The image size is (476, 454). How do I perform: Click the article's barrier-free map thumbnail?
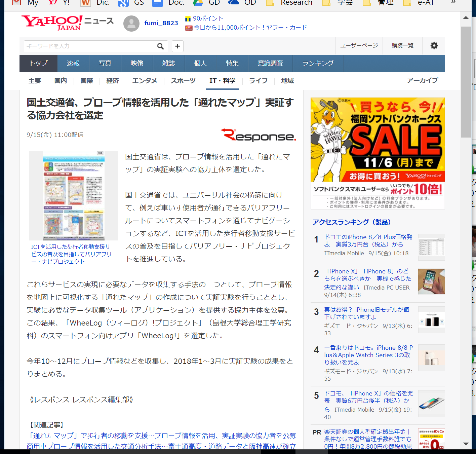click(x=74, y=195)
